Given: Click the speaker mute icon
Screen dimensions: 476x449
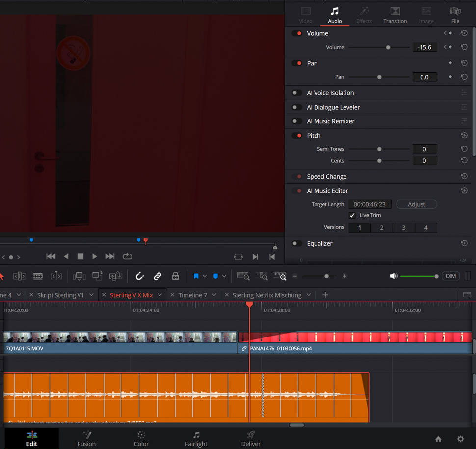Looking at the screenshot, I should (394, 276).
